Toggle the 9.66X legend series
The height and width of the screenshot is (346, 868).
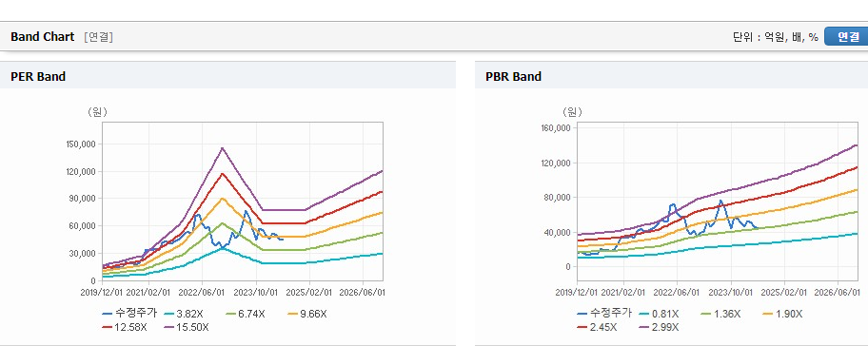point(306,314)
